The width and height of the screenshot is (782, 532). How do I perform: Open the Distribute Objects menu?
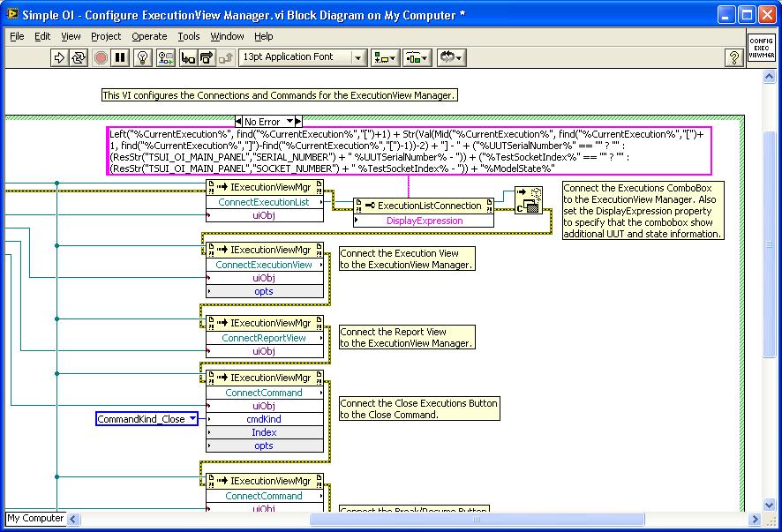click(x=417, y=58)
